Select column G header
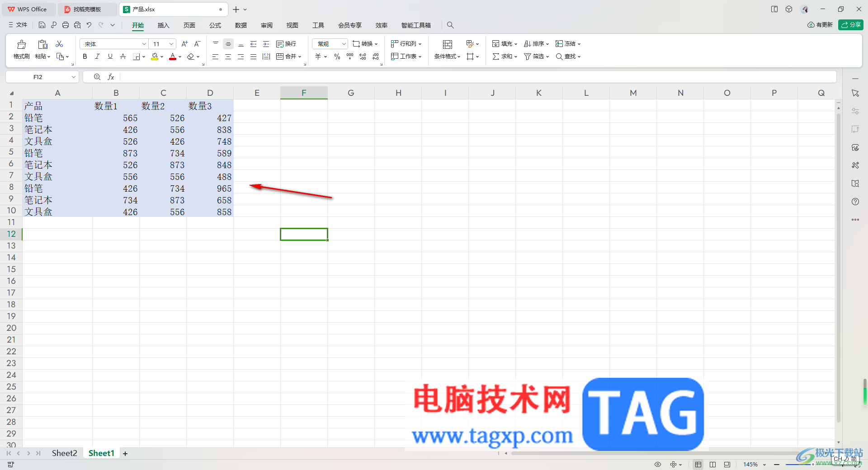This screenshot has width=868, height=470. 351,93
